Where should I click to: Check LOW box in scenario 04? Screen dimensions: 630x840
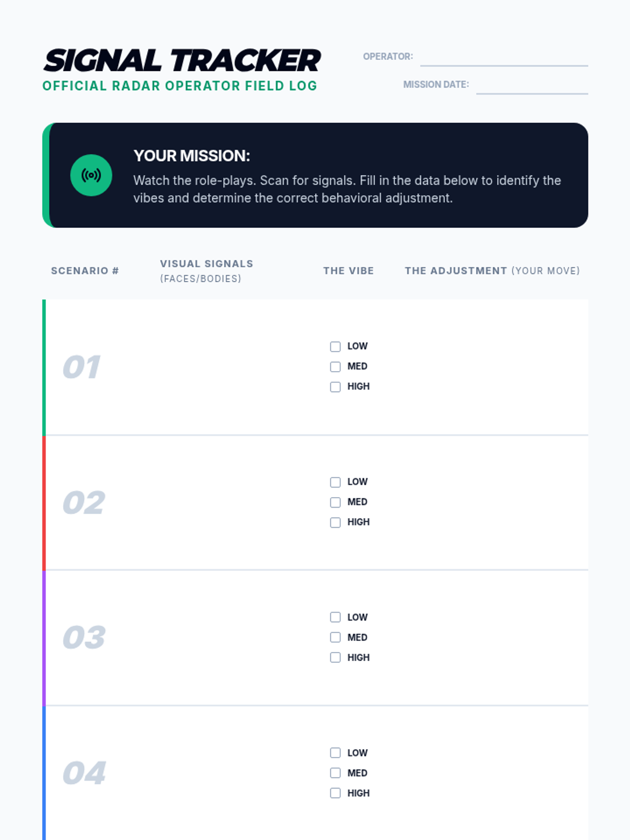pyautogui.click(x=335, y=753)
